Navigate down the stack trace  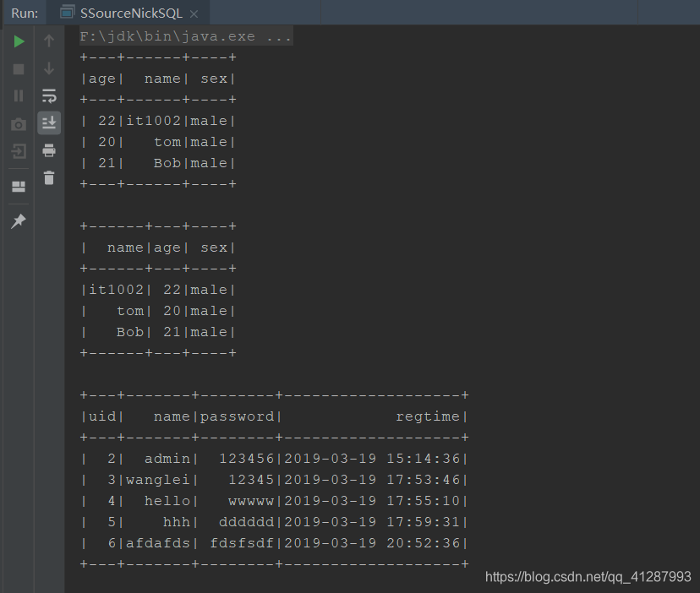click(x=48, y=69)
